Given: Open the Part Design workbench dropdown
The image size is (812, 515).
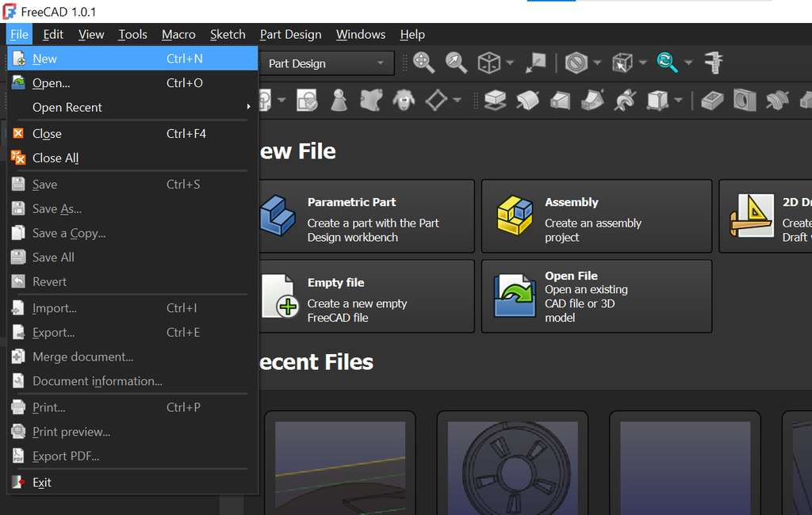Looking at the screenshot, I should pos(326,63).
